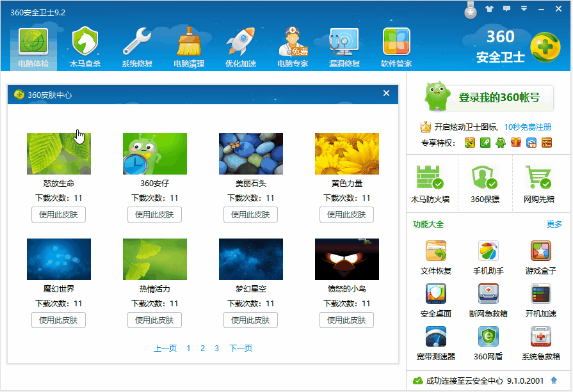Screen dimensions: 573x392
Task: Click the first yellow privilege icon
Action: (x=469, y=143)
